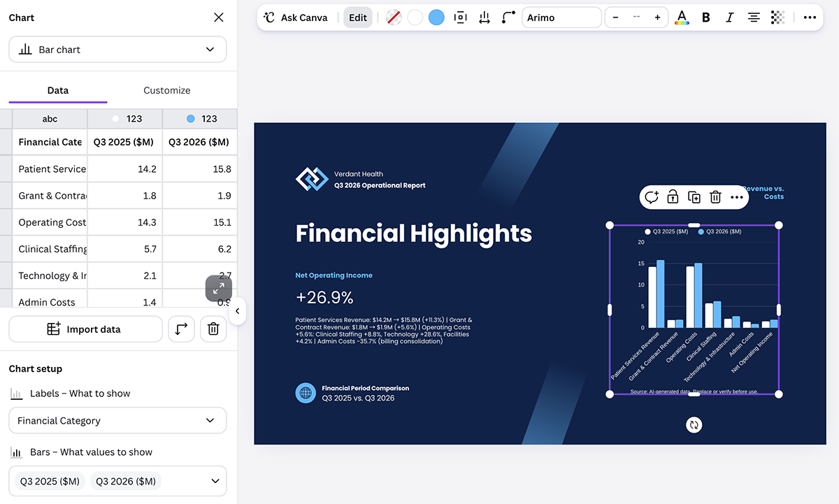Click the 14.3 table cell
This screenshot has width=839, height=504.
[x=125, y=222]
